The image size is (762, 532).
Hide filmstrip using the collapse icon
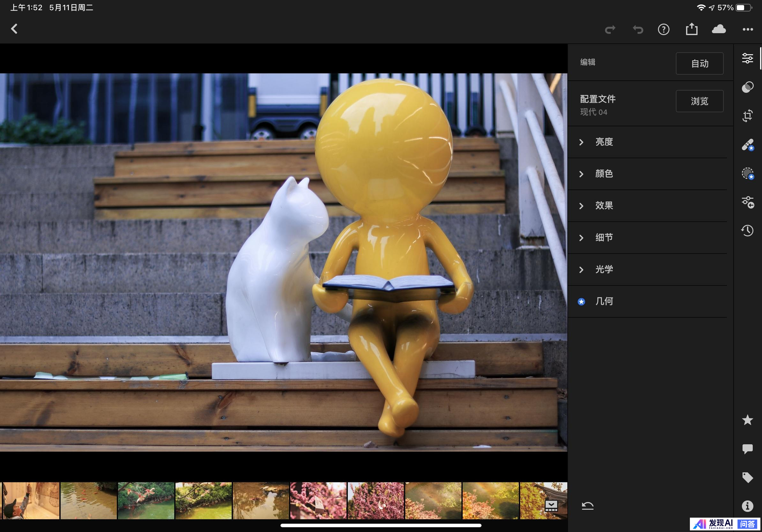(551, 506)
